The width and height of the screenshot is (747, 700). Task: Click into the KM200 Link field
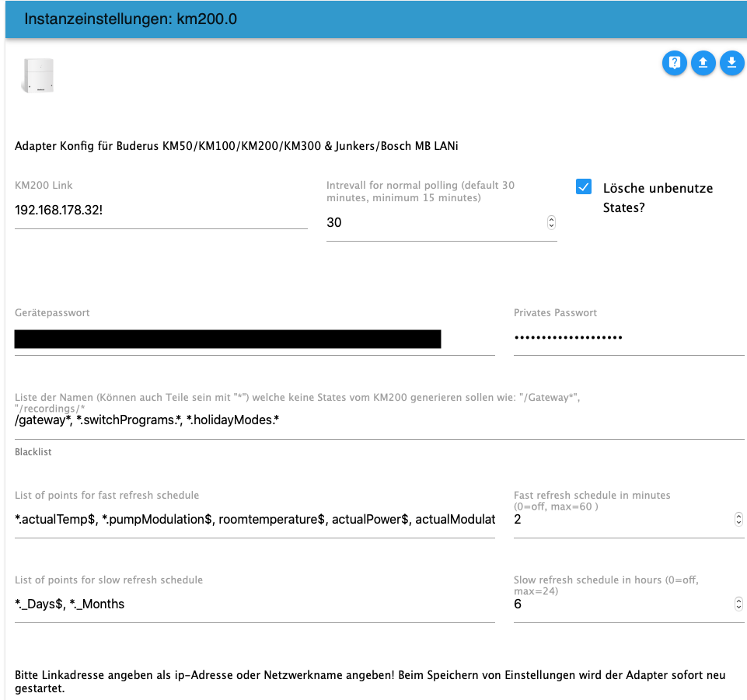coord(161,211)
